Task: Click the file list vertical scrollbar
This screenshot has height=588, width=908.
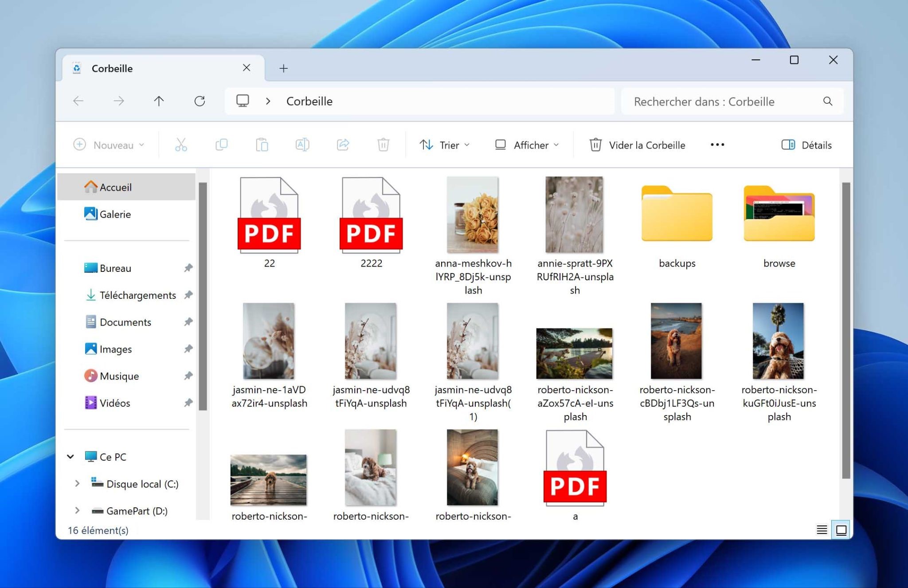Action: click(846, 330)
